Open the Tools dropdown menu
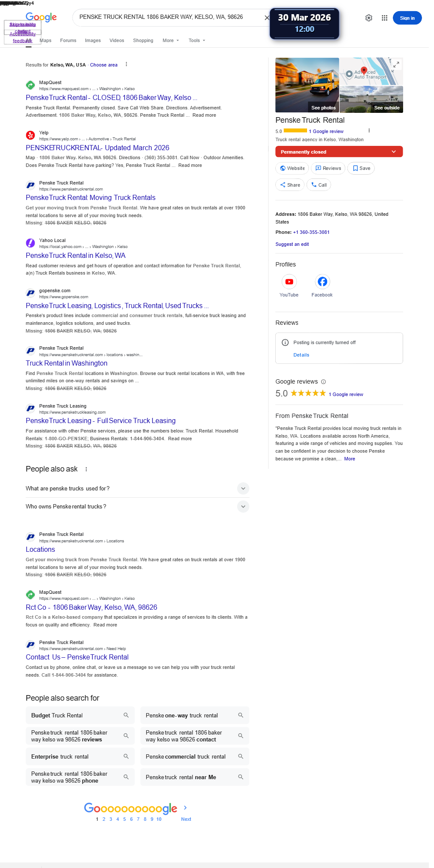Screen dimensions: 434x868 click(x=196, y=40)
